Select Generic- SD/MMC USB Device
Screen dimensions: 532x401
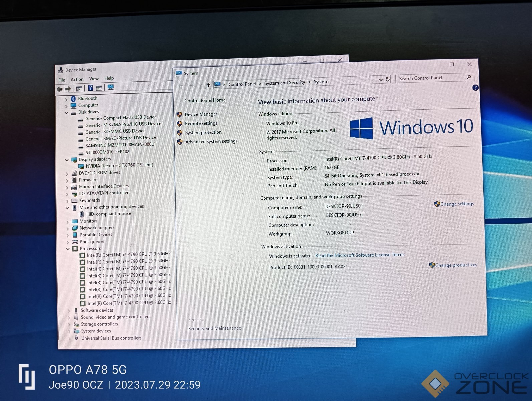tap(115, 131)
